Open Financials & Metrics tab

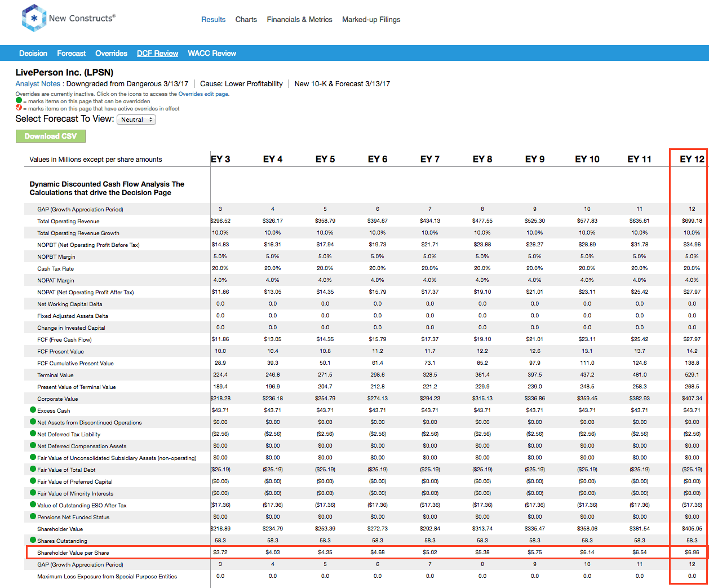point(300,19)
